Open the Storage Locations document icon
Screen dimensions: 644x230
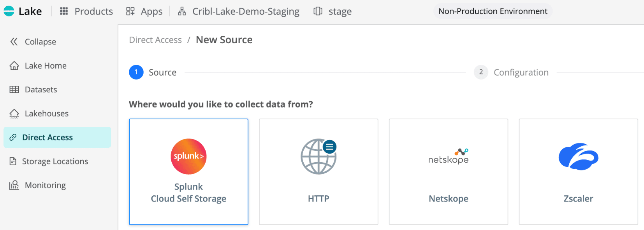click(x=13, y=161)
